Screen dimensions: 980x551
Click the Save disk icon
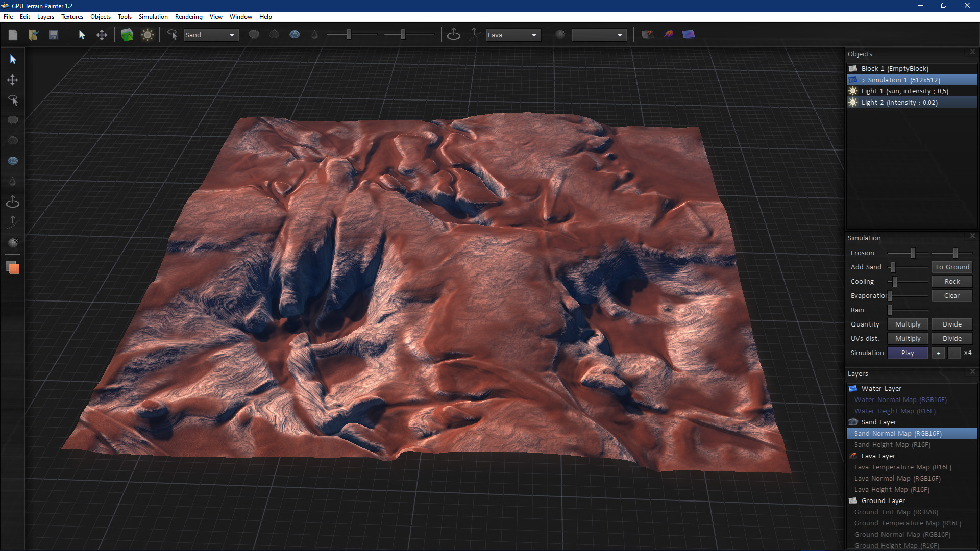pyautogui.click(x=54, y=35)
